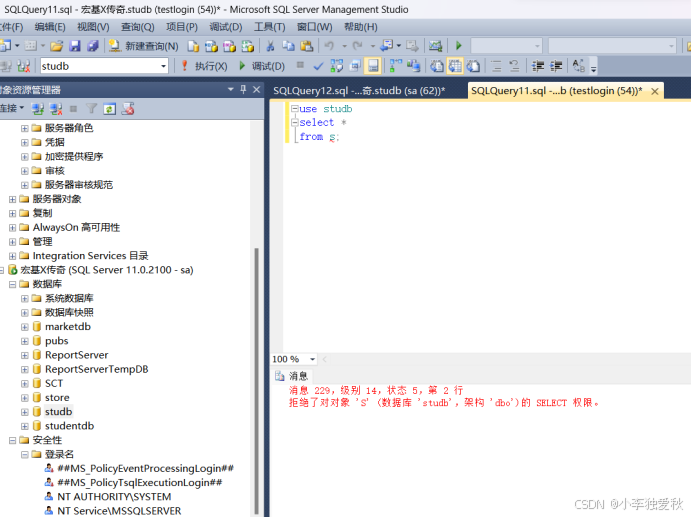Click the Parse checkmark icon
Viewport: 692px width, 518px height.
point(318,66)
